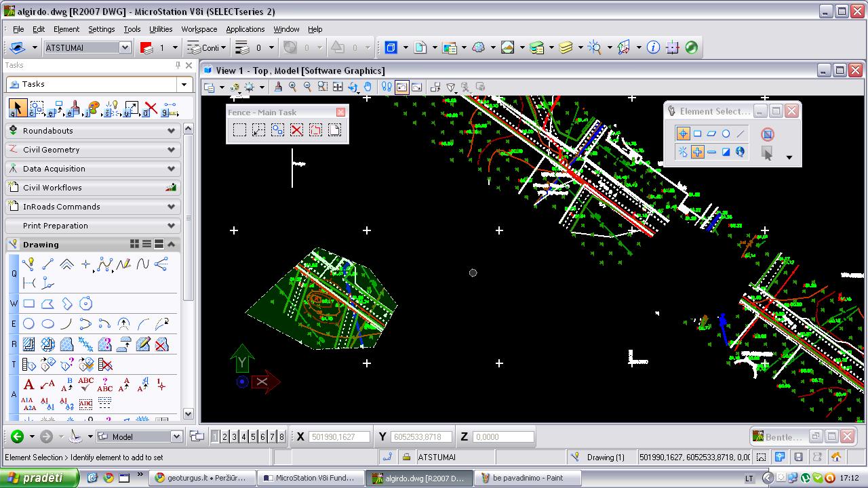Click the Update View icon
Image resolution: width=868 pixels, height=488 pixels.
click(278, 87)
